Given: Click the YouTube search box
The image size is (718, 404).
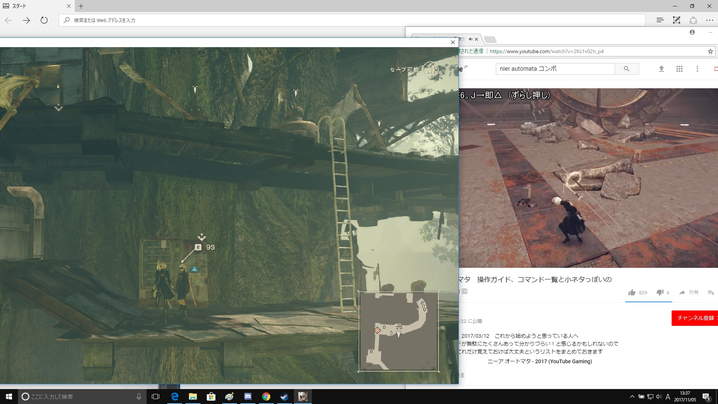Looking at the screenshot, I should 555,69.
